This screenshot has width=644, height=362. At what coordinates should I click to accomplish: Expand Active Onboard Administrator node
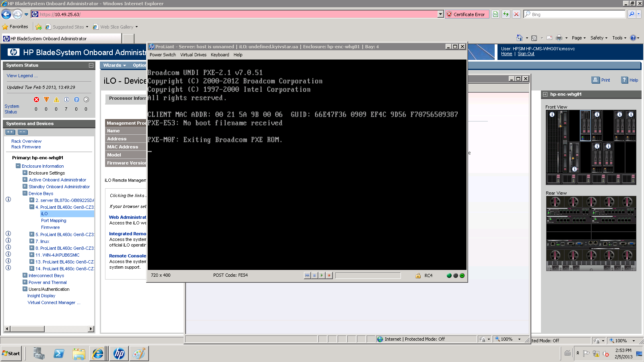coord(25,179)
